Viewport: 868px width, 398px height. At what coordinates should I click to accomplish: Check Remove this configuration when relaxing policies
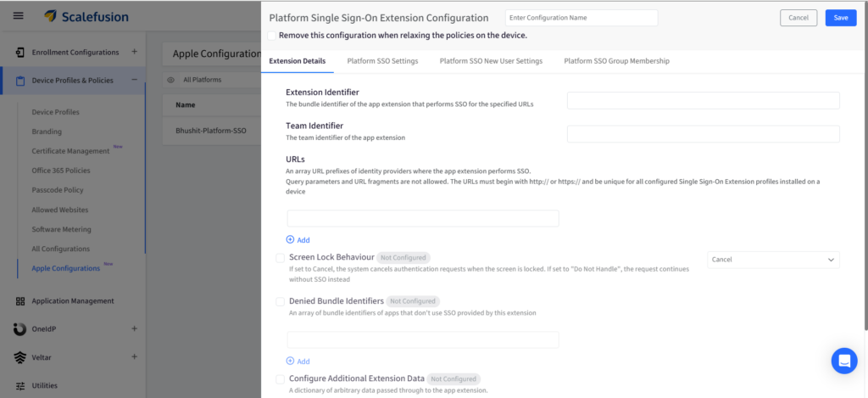(271, 36)
